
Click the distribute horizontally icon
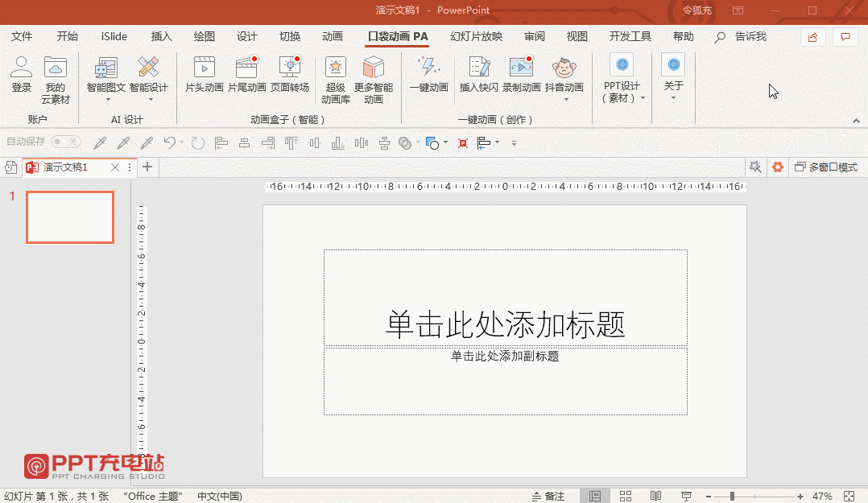coord(361,143)
